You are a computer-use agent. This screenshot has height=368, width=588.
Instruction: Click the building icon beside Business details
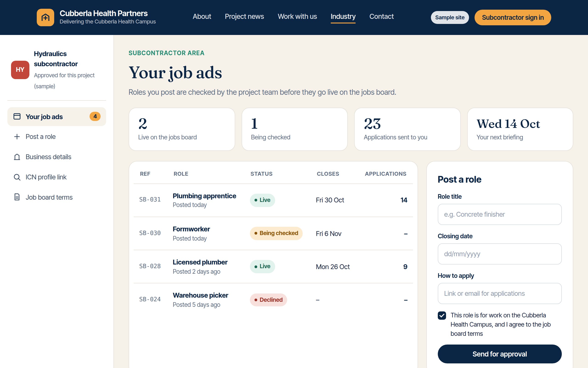[x=17, y=157]
